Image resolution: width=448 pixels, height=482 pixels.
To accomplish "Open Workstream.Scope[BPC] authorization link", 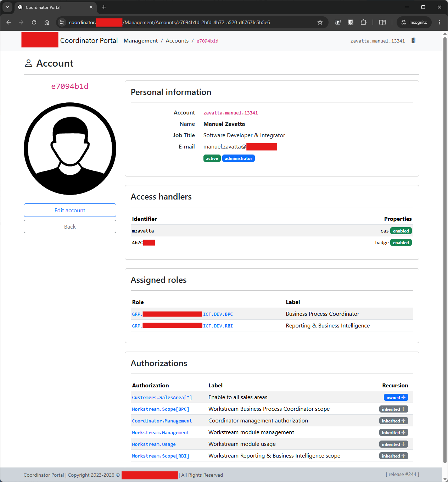I will point(161,409).
